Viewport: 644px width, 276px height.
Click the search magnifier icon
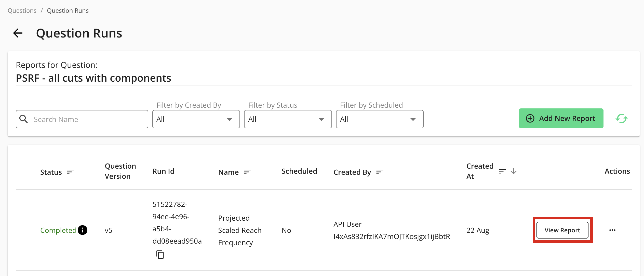tap(24, 119)
